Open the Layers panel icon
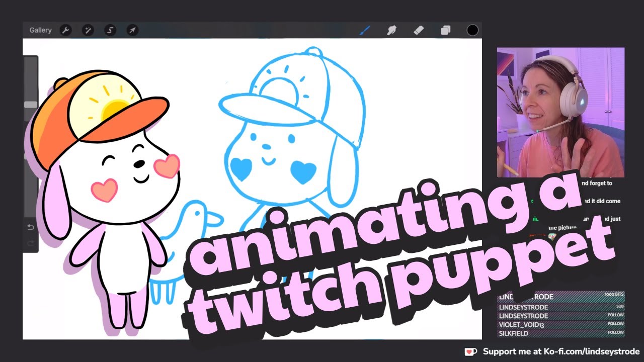Viewport: 644px width, 362px height. pyautogui.click(x=445, y=30)
